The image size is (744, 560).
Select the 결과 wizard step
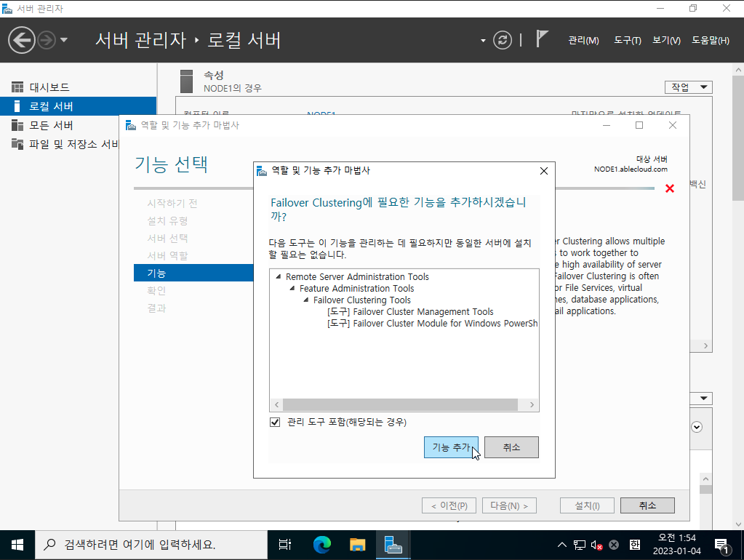point(156,308)
